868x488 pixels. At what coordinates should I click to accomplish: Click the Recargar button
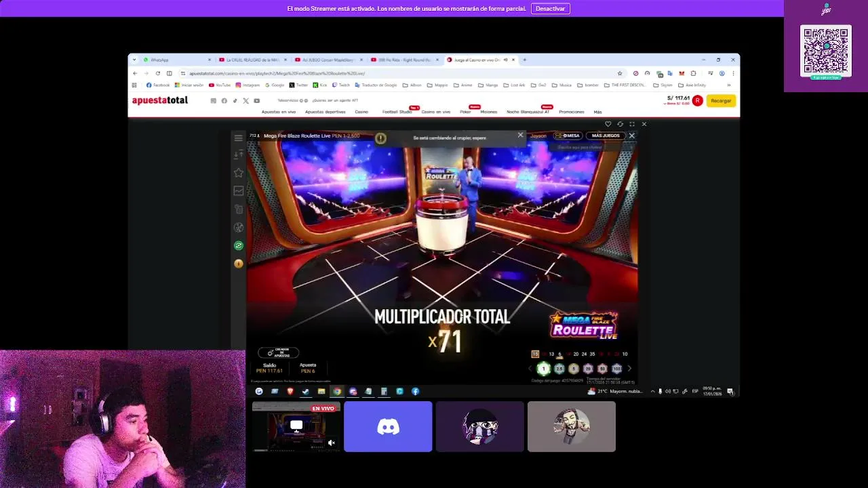pyautogui.click(x=721, y=100)
